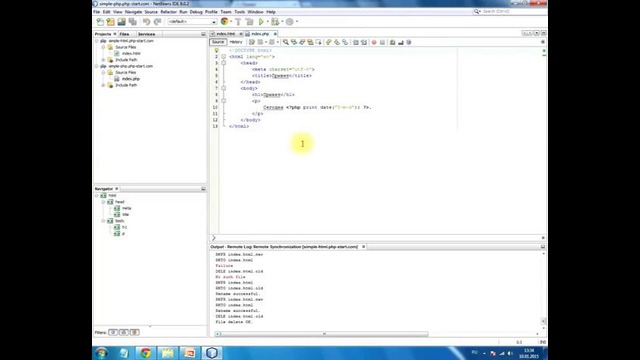Collapse the simple-html.php-start.com project node

click(x=97, y=41)
